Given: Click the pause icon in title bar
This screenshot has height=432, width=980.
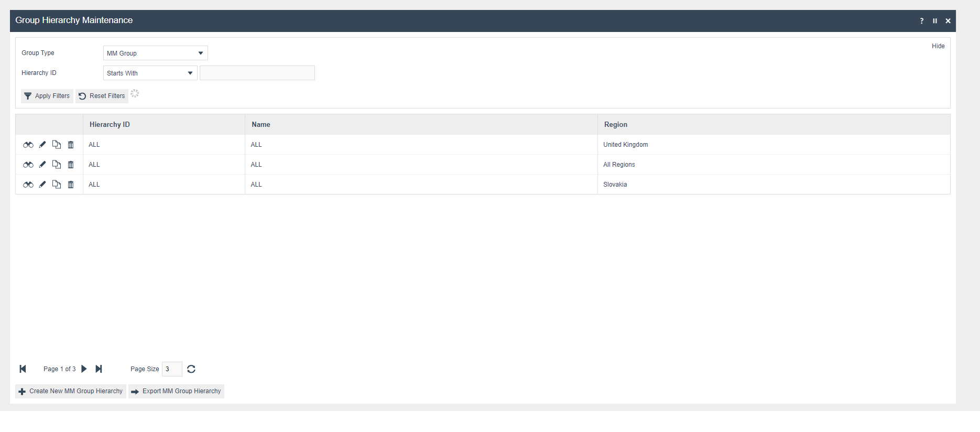Looking at the screenshot, I should point(935,21).
